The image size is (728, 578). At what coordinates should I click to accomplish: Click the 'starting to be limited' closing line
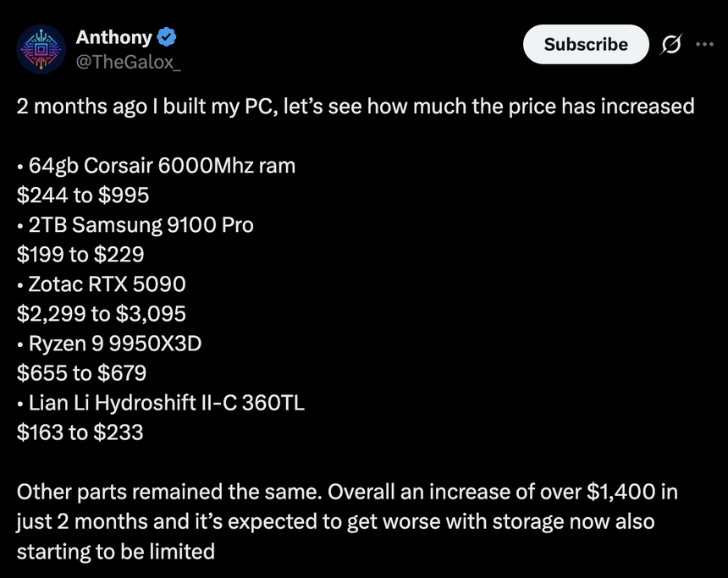[116, 552]
